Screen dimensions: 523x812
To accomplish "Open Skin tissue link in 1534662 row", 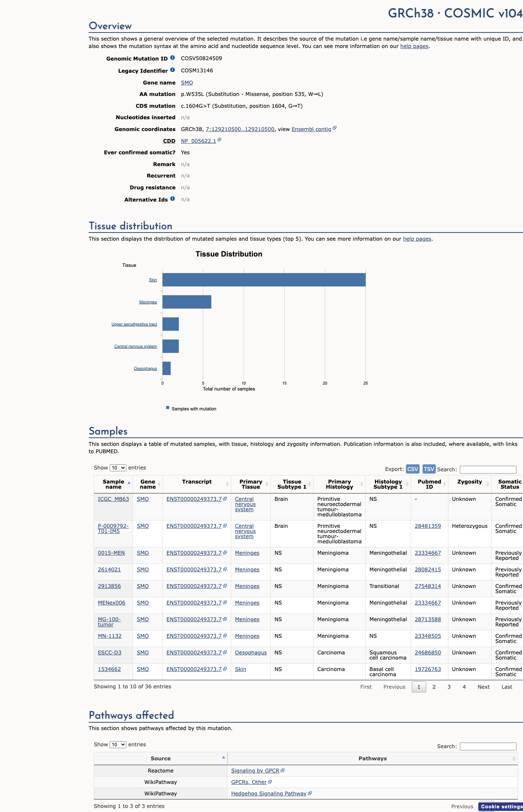I will 240,669.
